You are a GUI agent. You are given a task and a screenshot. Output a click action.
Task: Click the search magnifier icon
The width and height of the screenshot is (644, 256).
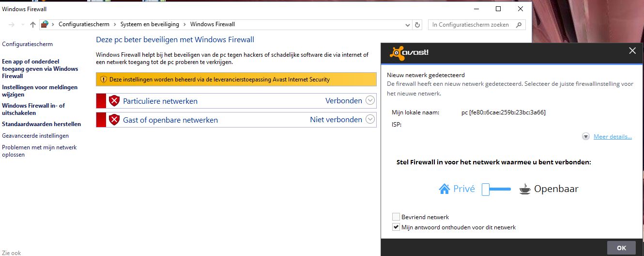pos(519,25)
